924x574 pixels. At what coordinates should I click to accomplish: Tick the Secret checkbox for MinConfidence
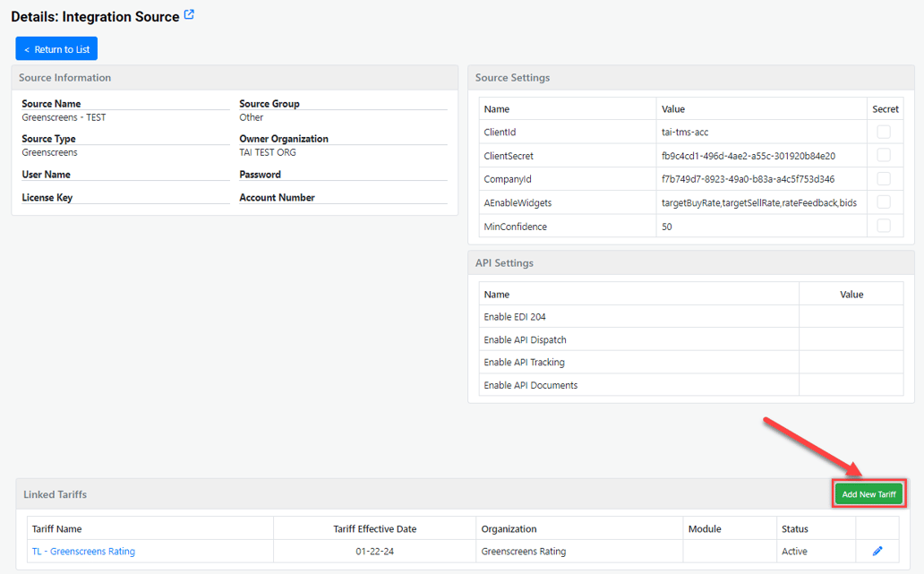[884, 227]
